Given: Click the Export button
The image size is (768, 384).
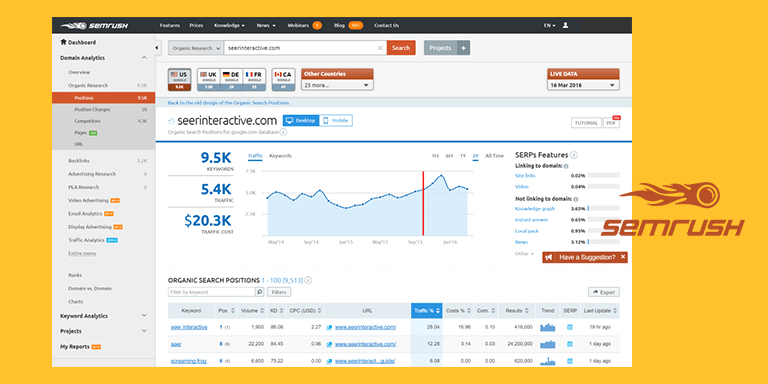Looking at the screenshot, I should [603, 292].
